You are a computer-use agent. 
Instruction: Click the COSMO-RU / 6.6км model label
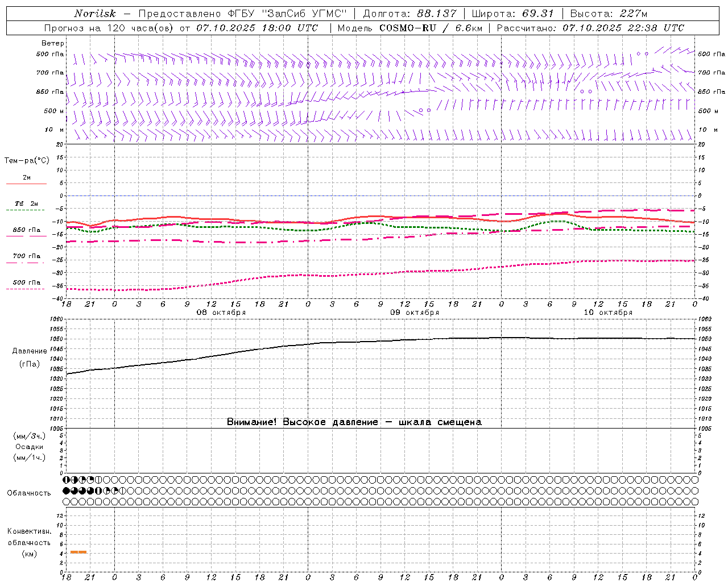pos(431,28)
